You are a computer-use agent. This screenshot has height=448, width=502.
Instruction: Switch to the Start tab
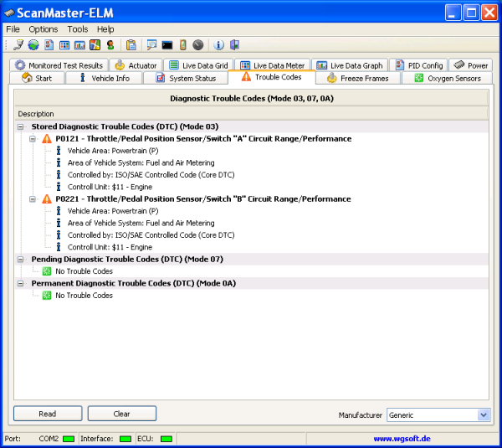click(37, 78)
